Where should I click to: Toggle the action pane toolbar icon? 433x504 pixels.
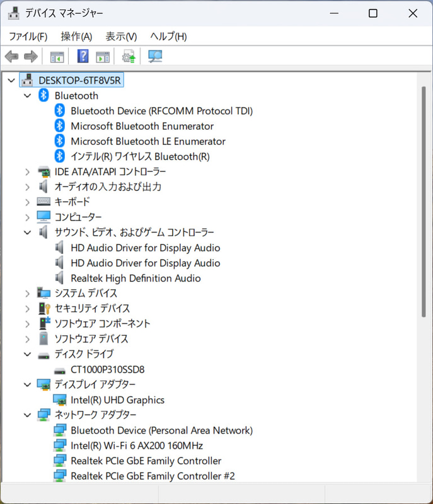[x=103, y=57]
